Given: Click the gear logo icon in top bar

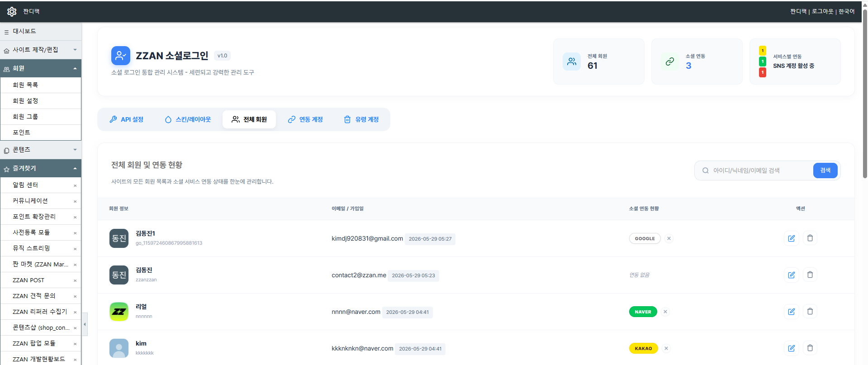Looking at the screenshot, I should (x=12, y=12).
